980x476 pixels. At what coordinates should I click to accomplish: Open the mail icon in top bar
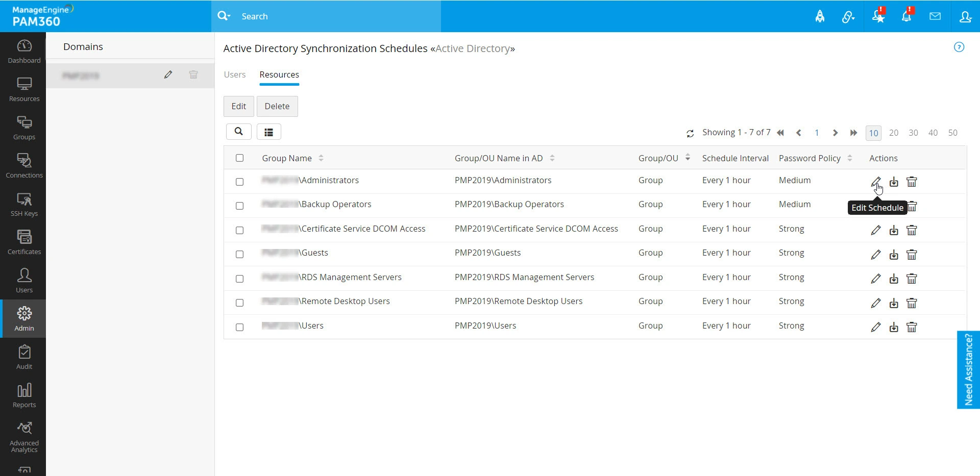pos(935,16)
